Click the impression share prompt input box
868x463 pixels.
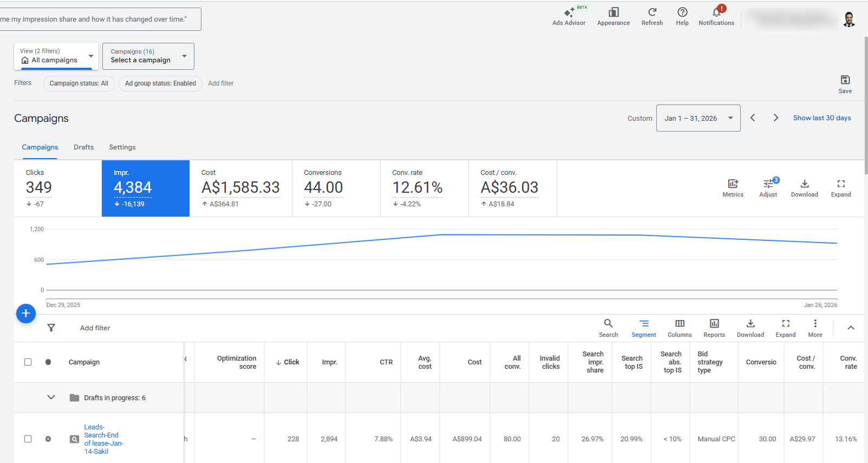[100, 19]
